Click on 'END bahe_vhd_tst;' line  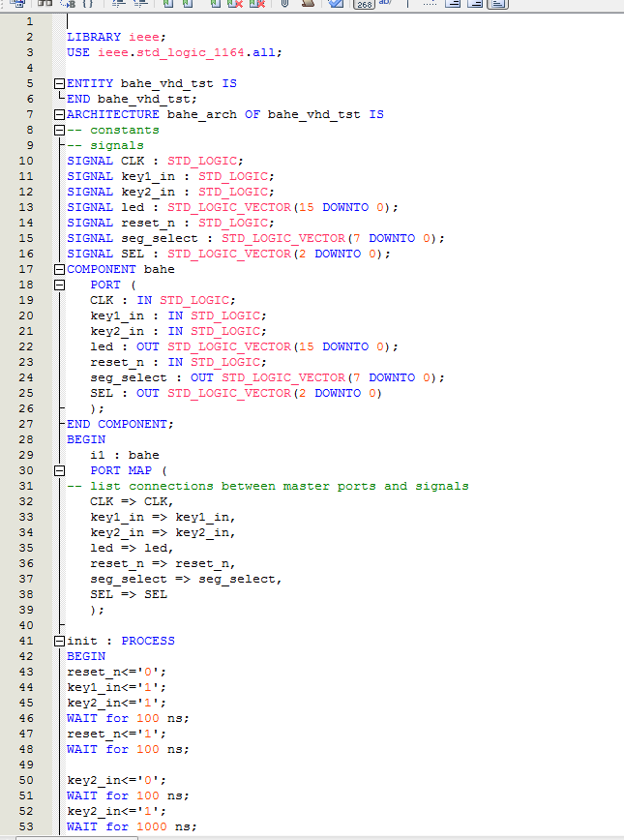[132, 99]
